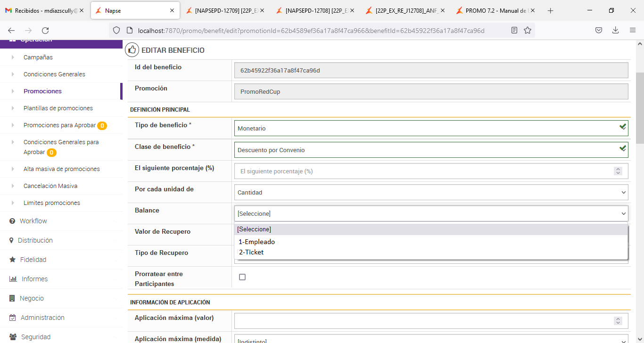The height and width of the screenshot is (343, 644).
Task: Click the Informes bar chart icon
Action: pyautogui.click(x=13, y=279)
